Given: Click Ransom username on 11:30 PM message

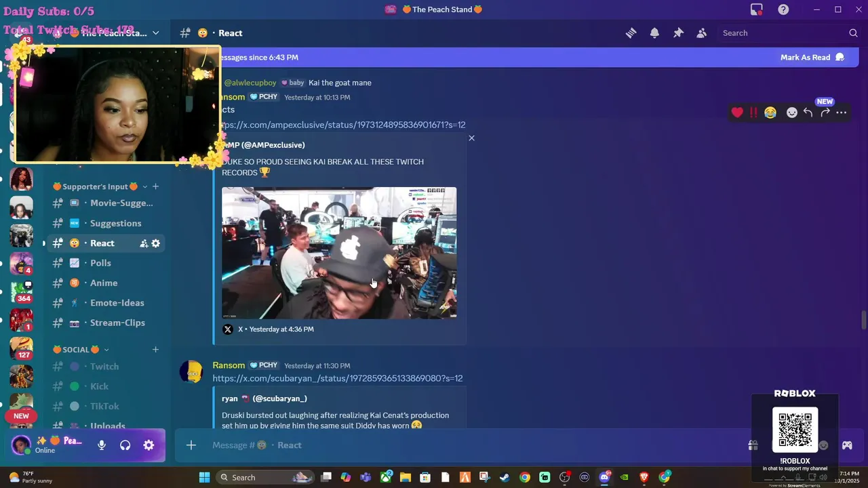Looking at the screenshot, I should click(x=229, y=365).
